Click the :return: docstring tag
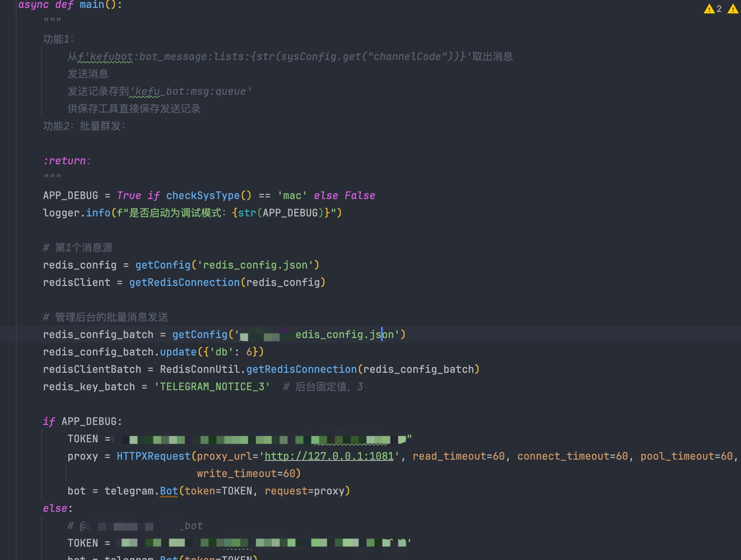741x560 pixels. point(67,161)
